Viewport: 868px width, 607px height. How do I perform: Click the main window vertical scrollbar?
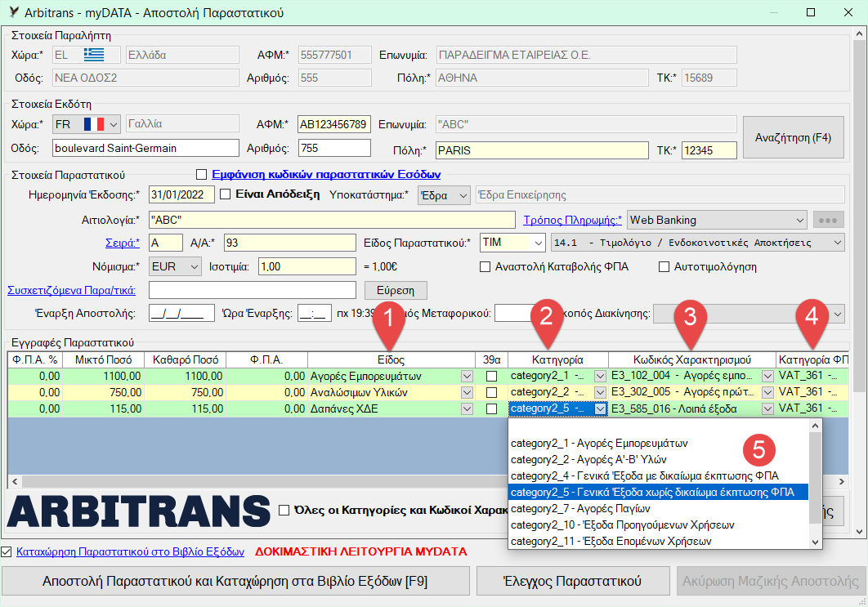(x=859, y=283)
